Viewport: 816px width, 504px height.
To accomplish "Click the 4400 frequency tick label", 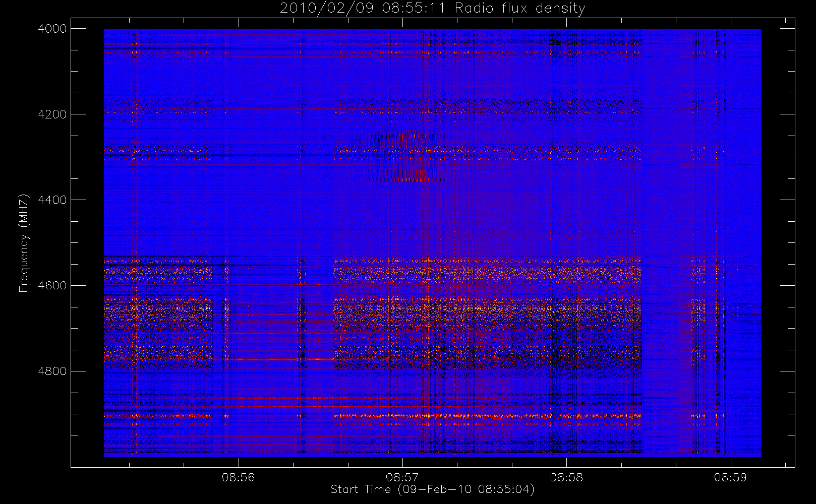I will (52, 200).
